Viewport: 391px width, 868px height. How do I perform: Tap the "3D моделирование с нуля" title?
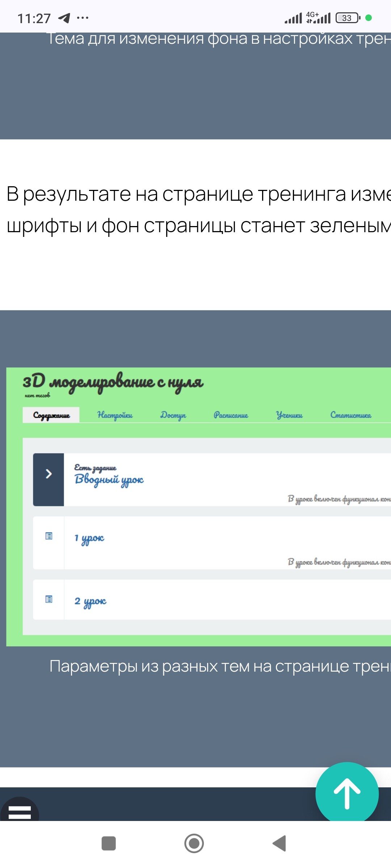(x=113, y=382)
